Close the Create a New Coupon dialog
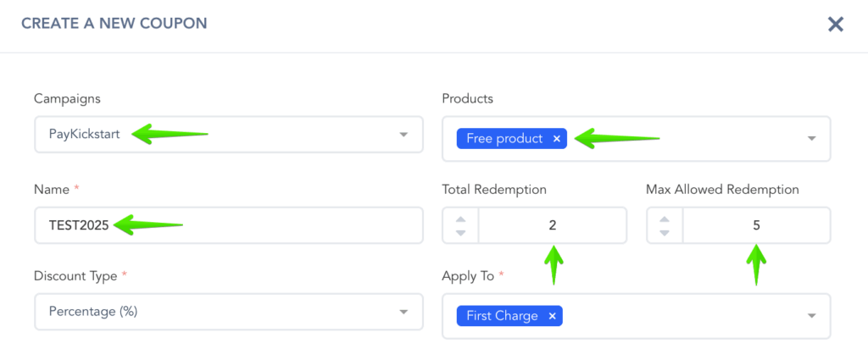Screen dimensions: 868x349 pos(836,24)
